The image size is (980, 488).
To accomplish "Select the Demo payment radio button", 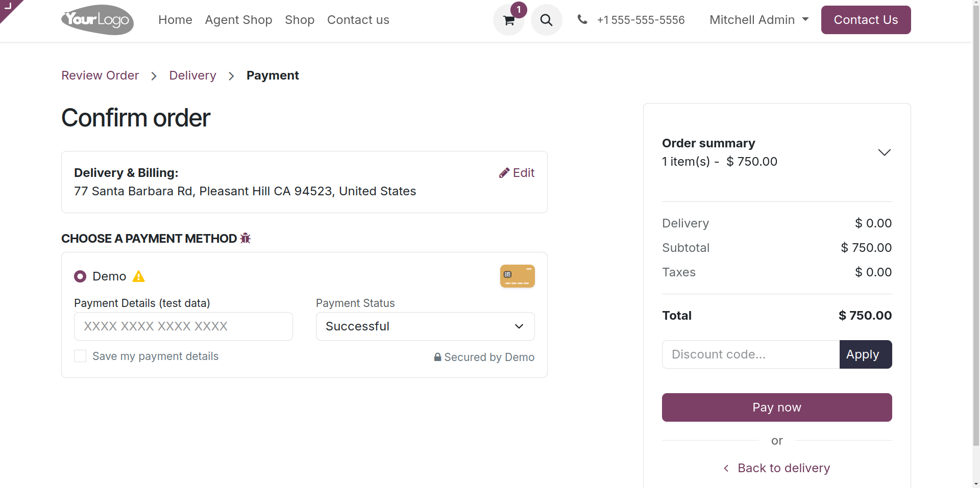I will click(x=80, y=276).
